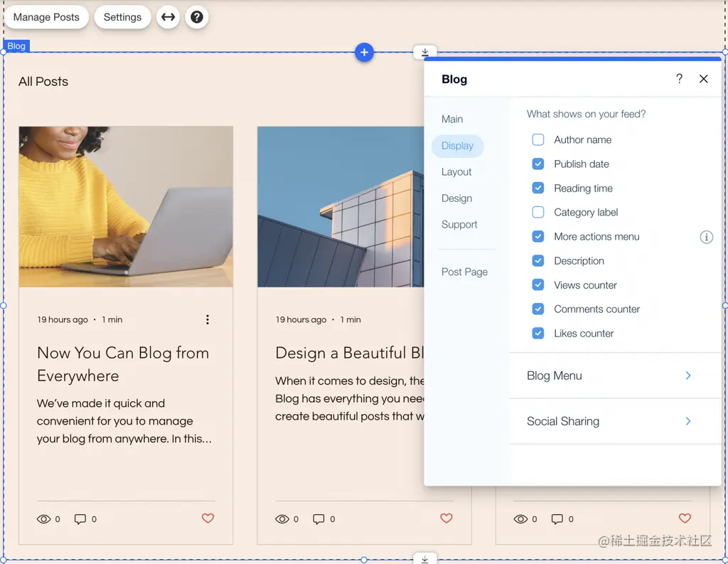Expand the Blog Menu section
Viewport: 728px width, 564px height.
[x=615, y=376]
